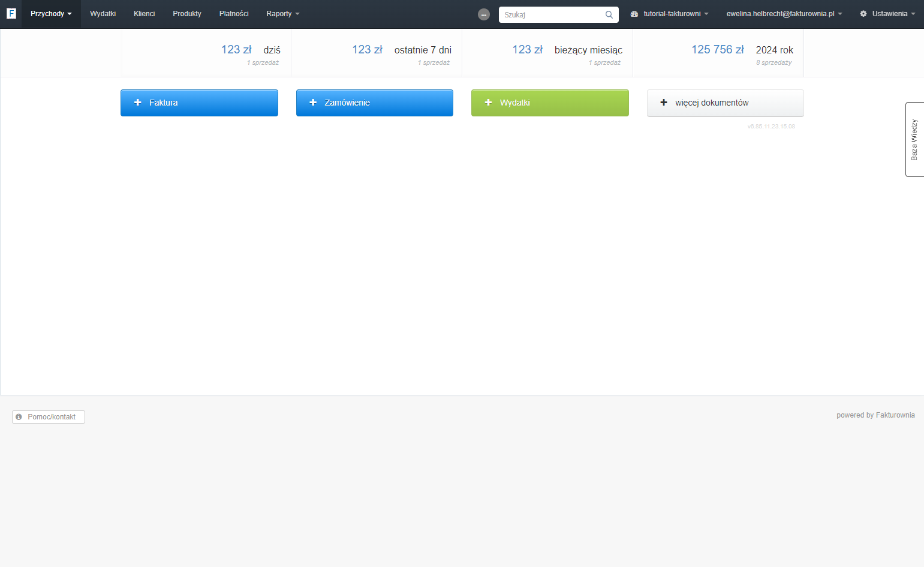
Task: Click the 123 zł bieżący miesiąc amount
Action: click(527, 50)
